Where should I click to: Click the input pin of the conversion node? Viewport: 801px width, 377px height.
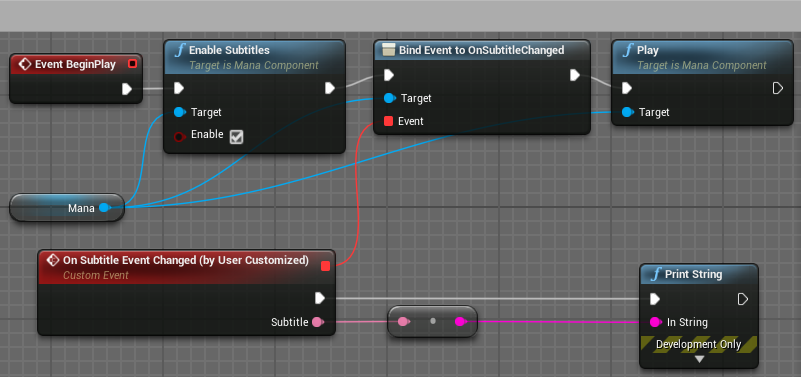click(403, 321)
